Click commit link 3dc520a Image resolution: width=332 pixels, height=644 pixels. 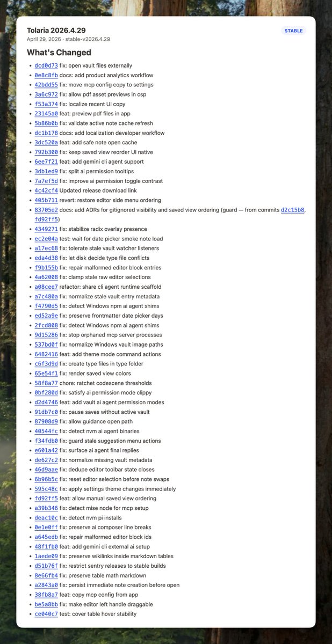[x=46, y=143]
